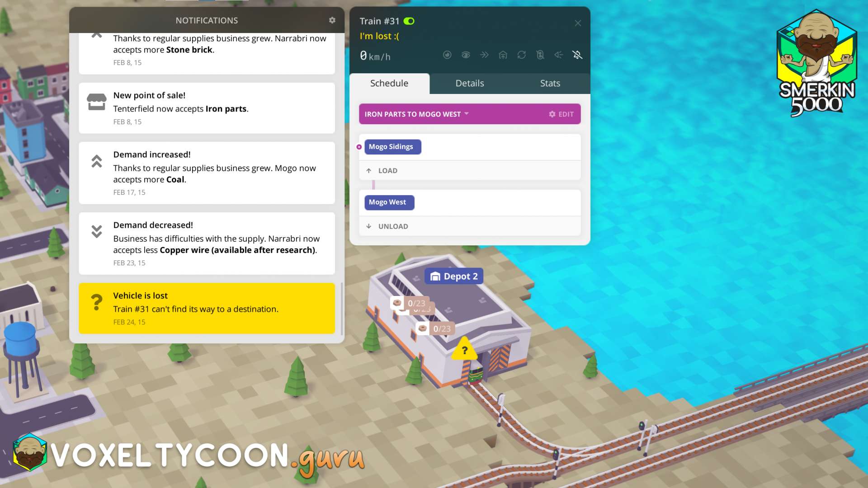Select the Mogo Sidings station chip
The height and width of the screenshot is (488, 868).
click(392, 147)
